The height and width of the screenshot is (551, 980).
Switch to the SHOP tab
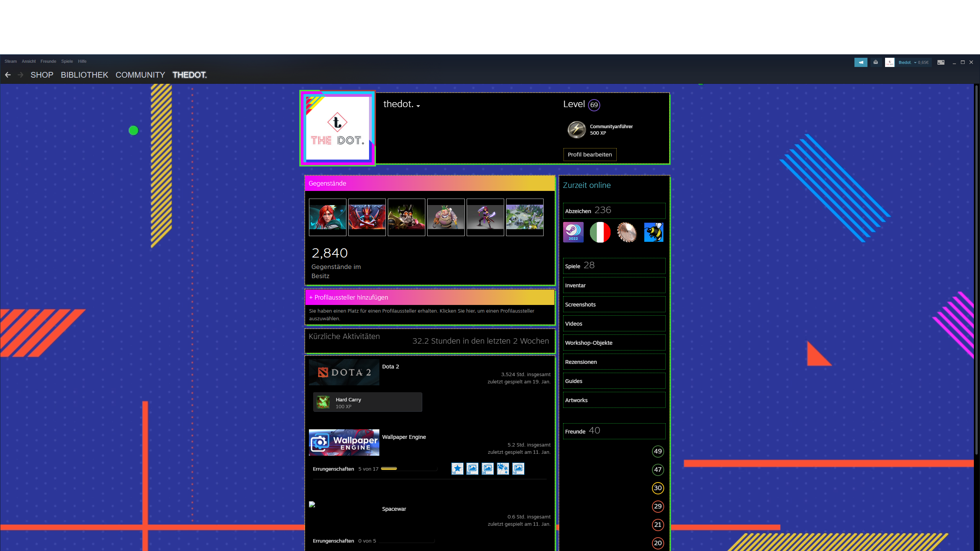pos(42,75)
